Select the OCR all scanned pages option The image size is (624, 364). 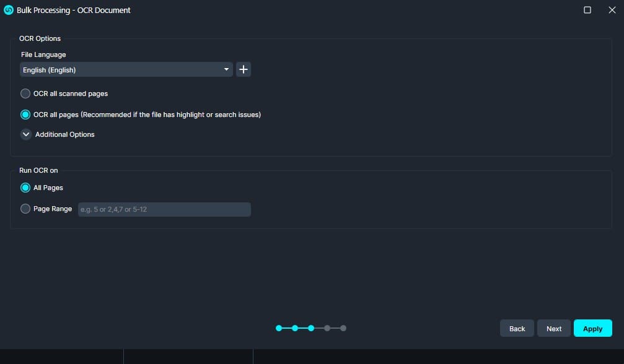click(x=25, y=93)
